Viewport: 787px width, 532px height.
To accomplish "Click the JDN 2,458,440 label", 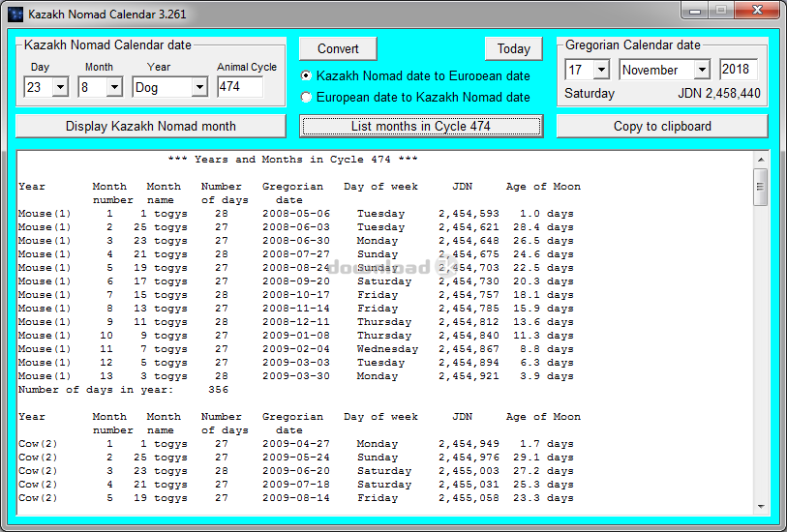I will [x=718, y=93].
